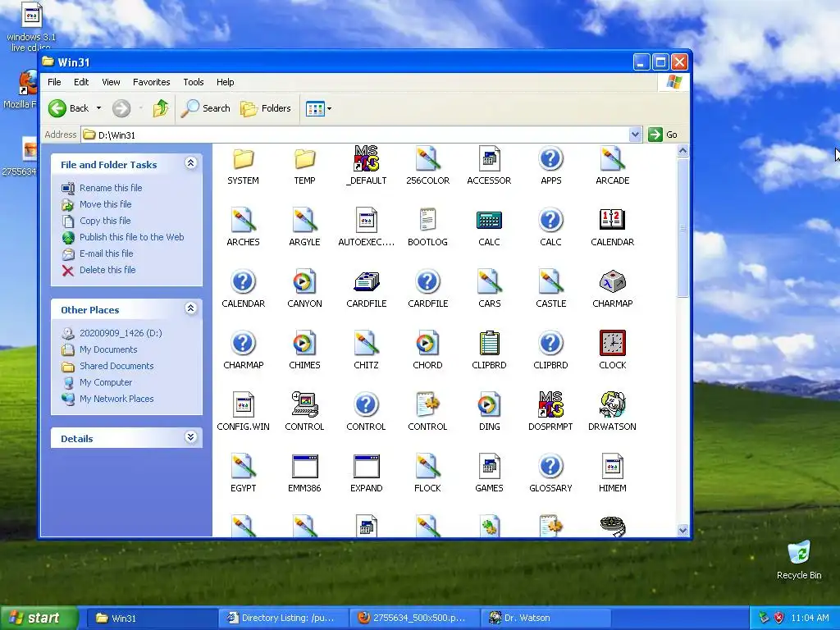Select the BOOTLOG text file
The image size is (840, 630).
point(427,220)
